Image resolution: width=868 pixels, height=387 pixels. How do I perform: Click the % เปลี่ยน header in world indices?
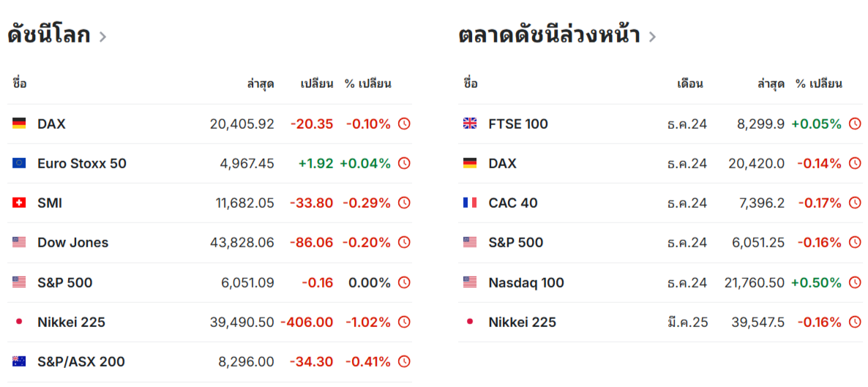[x=367, y=84]
